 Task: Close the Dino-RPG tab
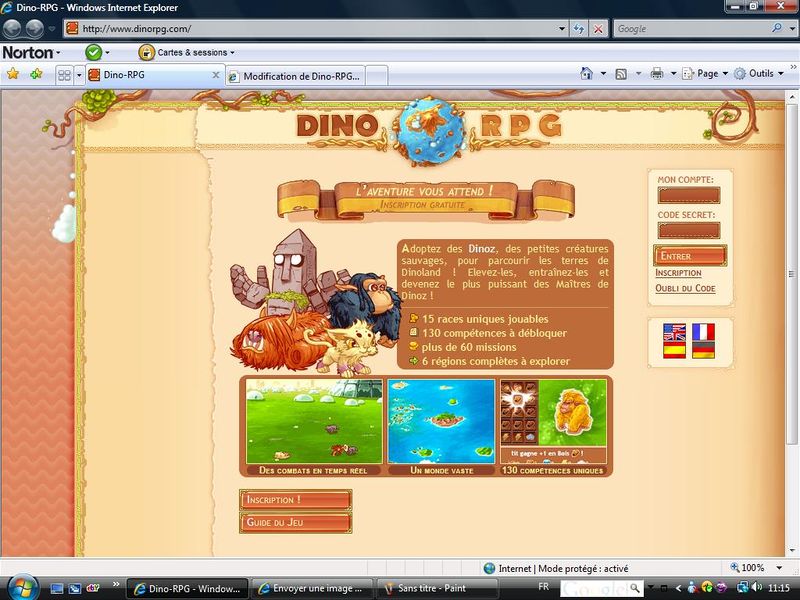216,75
